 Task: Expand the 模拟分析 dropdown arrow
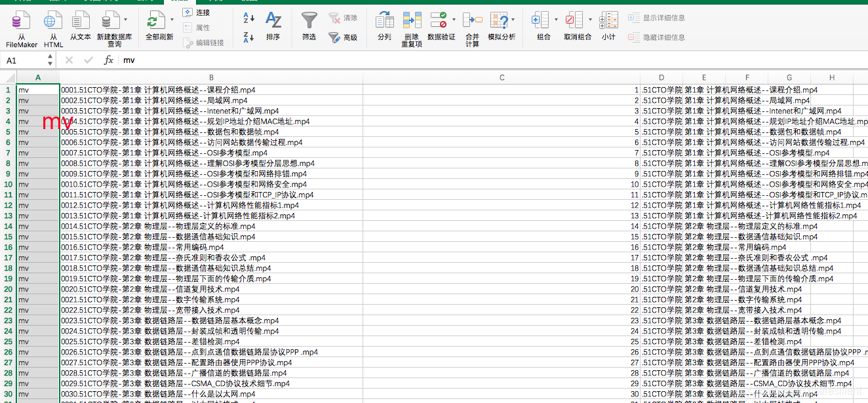tap(512, 20)
